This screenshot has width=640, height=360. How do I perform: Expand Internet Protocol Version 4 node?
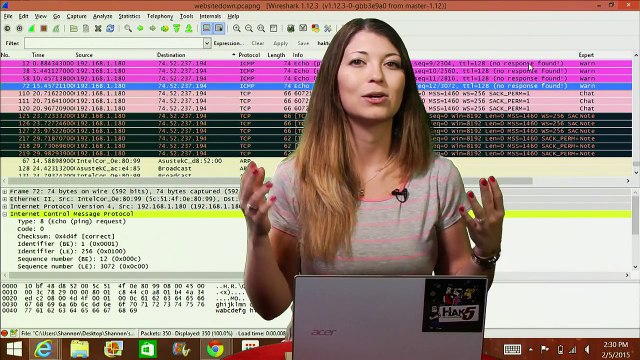coord(4,206)
